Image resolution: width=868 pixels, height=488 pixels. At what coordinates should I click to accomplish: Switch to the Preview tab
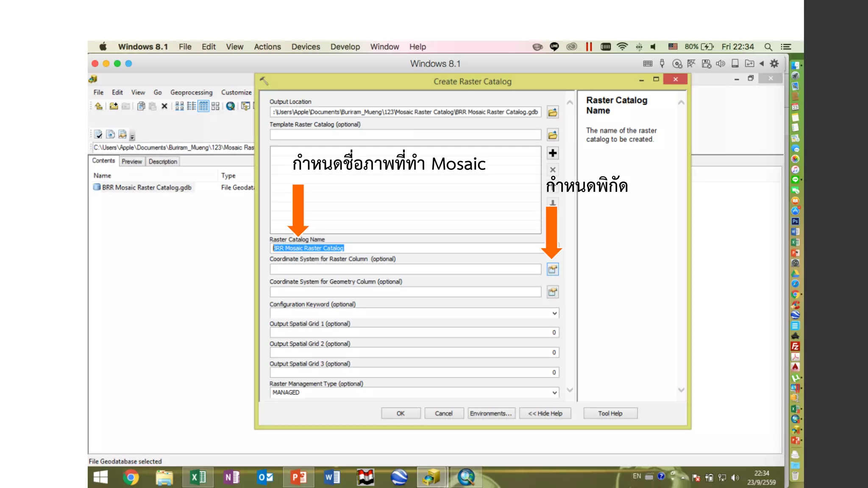pos(131,161)
